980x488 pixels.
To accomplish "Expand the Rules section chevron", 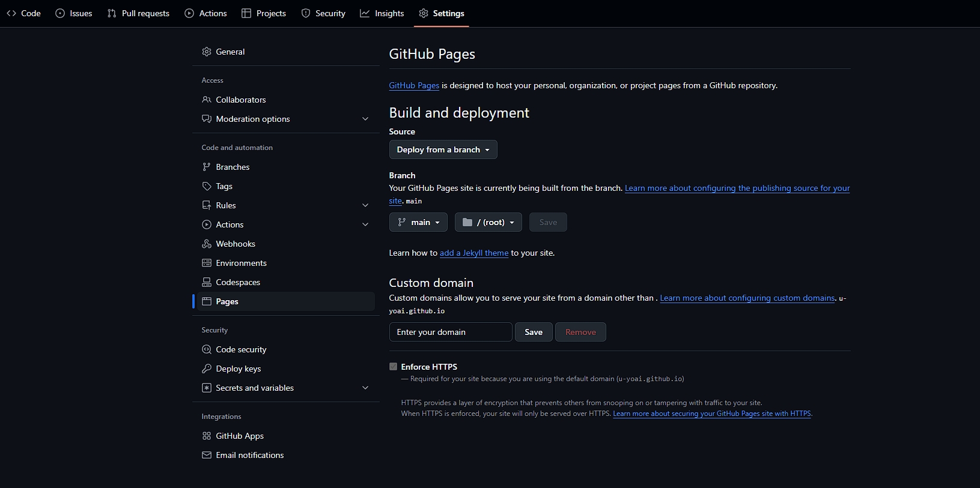I will (365, 205).
